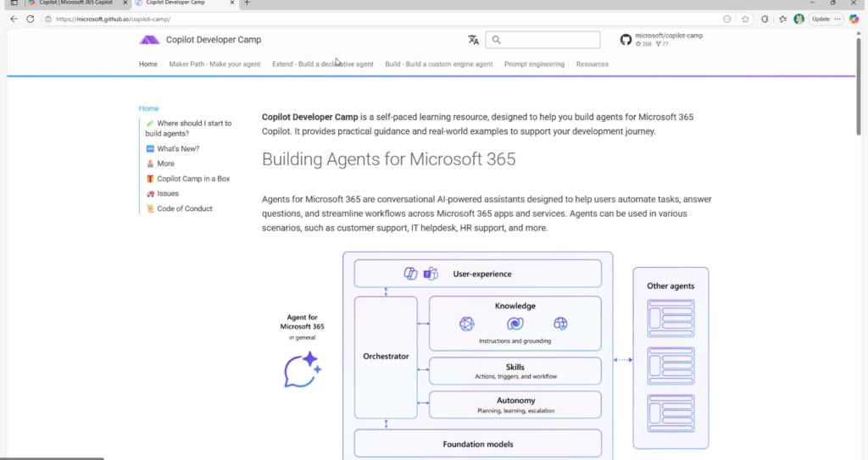Click the magnifier icon in search box
The image size is (868, 460).
pyautogui.click(x=497, y=40)
